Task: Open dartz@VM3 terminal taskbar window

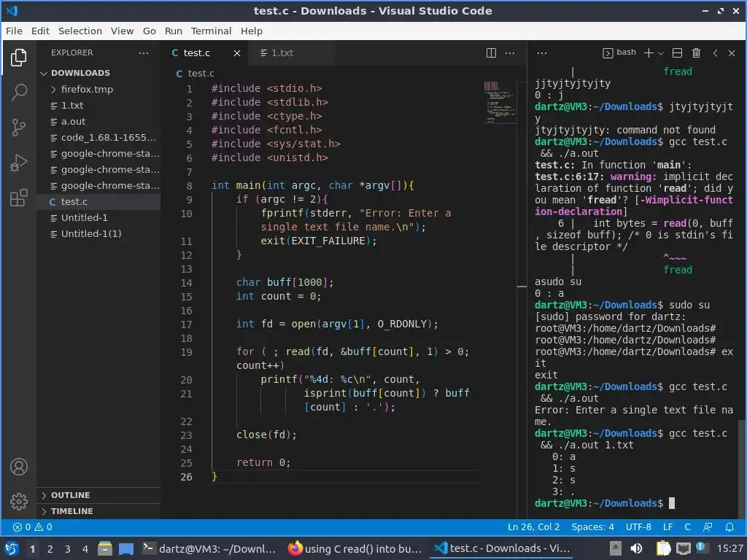Action: [x=209, y=549]
